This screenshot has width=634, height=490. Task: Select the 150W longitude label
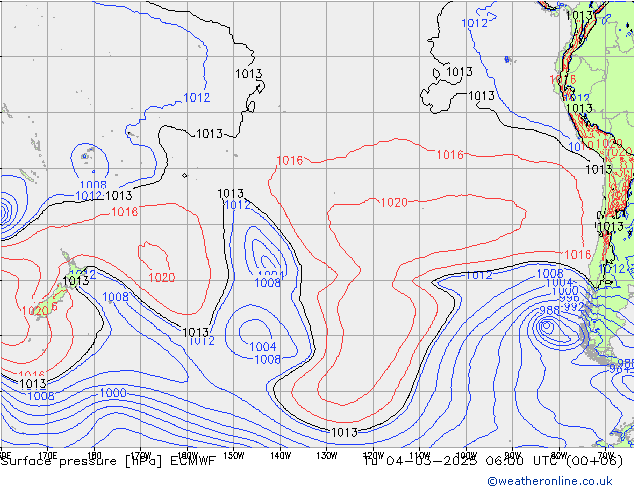[234, 455]
